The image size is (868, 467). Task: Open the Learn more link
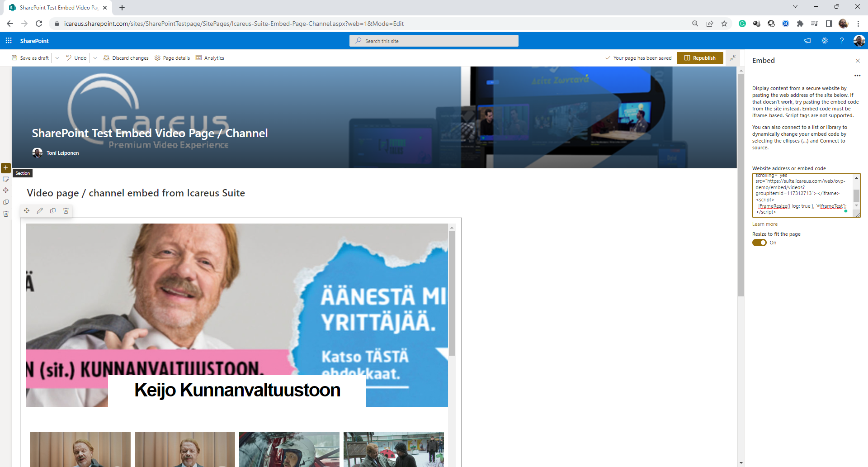click(765, 224)
